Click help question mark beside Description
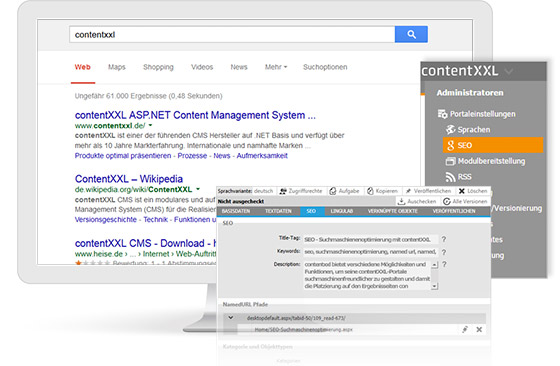This screenshot has height=366, width=560. 444,265
